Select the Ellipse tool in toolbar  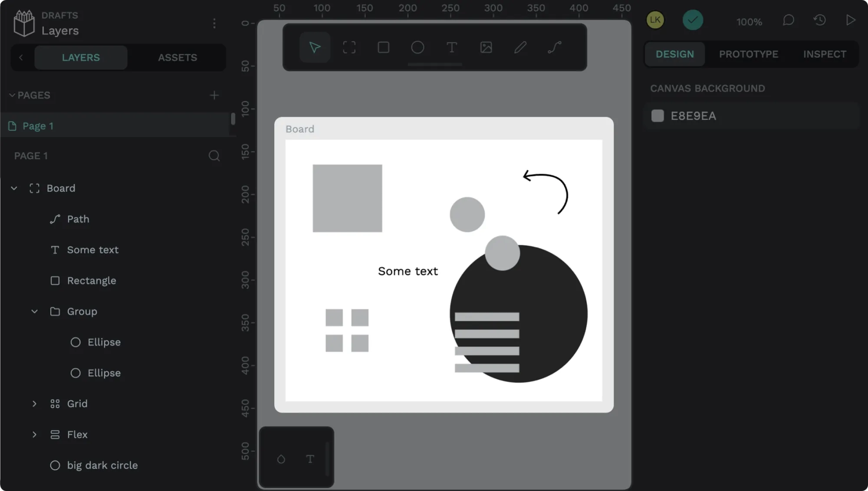[418, 47]
